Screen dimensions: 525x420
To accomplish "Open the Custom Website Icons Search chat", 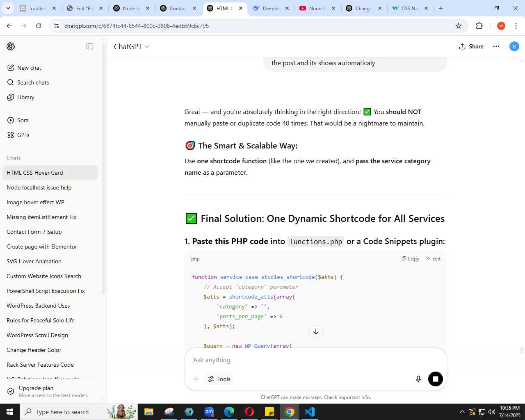I will pos(50,276).
